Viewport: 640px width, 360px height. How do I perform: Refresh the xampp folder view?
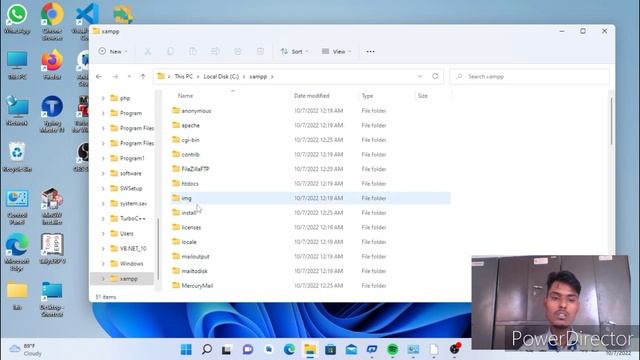pos(435,76)
